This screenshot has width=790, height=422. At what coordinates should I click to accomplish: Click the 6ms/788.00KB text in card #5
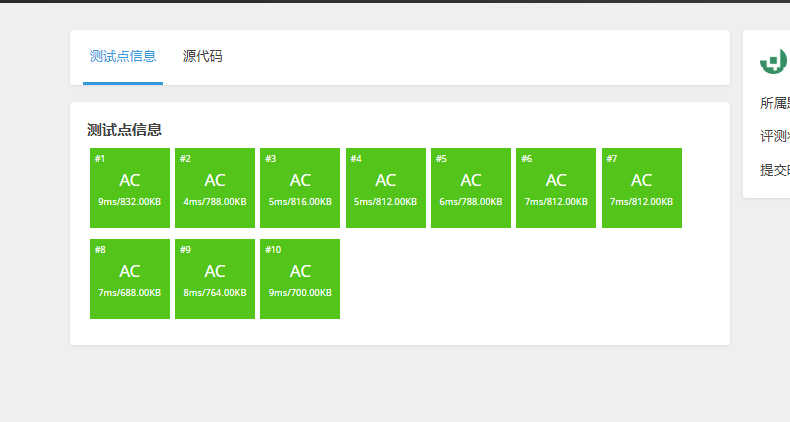(471, 202)
